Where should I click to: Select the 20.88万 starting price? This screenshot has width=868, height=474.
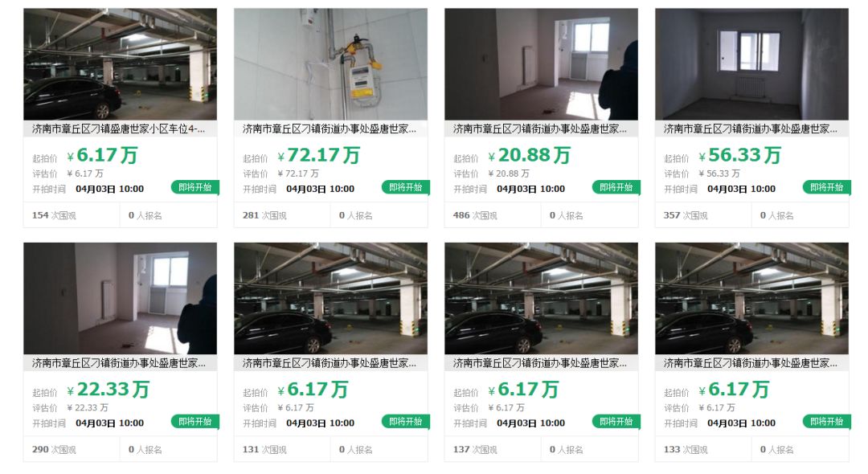point(529,155)
